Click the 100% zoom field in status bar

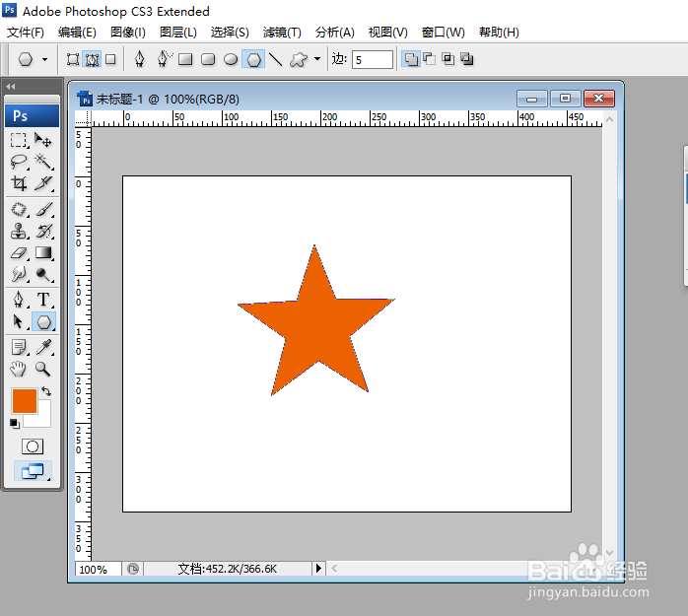point(98,569)
